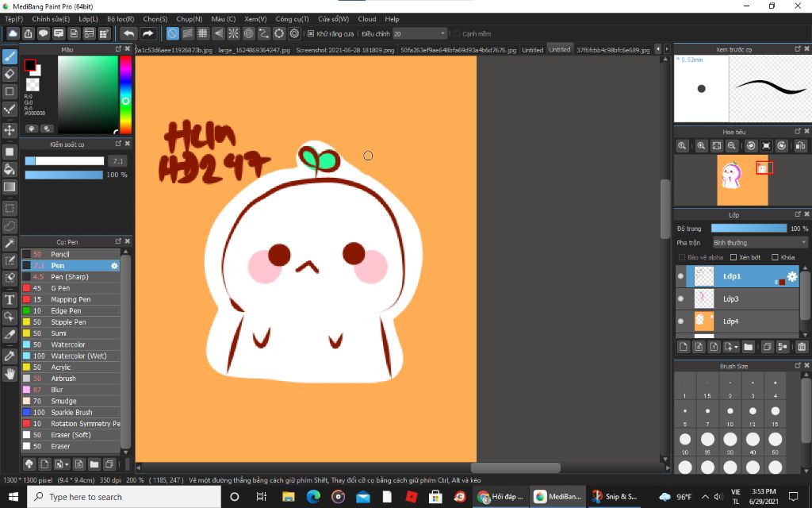Open the Pha trộn blend mode dropdown

pos(759,243)
